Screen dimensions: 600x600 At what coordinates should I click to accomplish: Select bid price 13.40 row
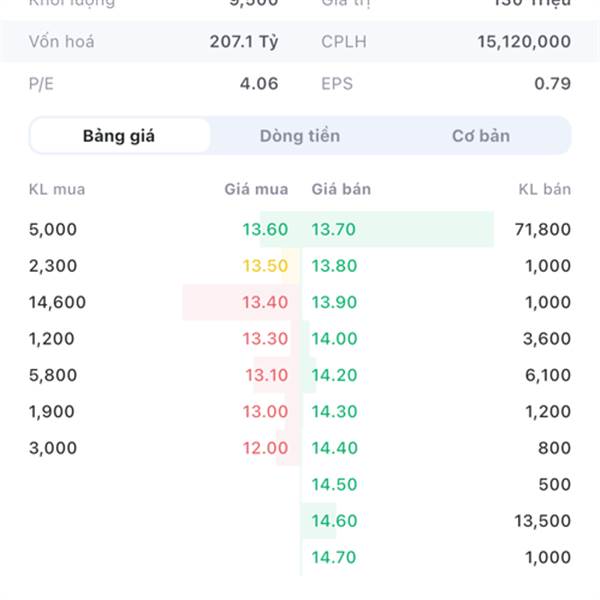pos(265,303)
